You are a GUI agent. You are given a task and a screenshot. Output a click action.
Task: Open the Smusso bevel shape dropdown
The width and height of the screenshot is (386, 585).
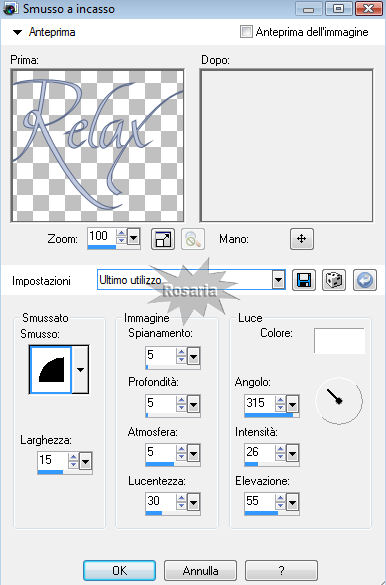tap(80, 369)
